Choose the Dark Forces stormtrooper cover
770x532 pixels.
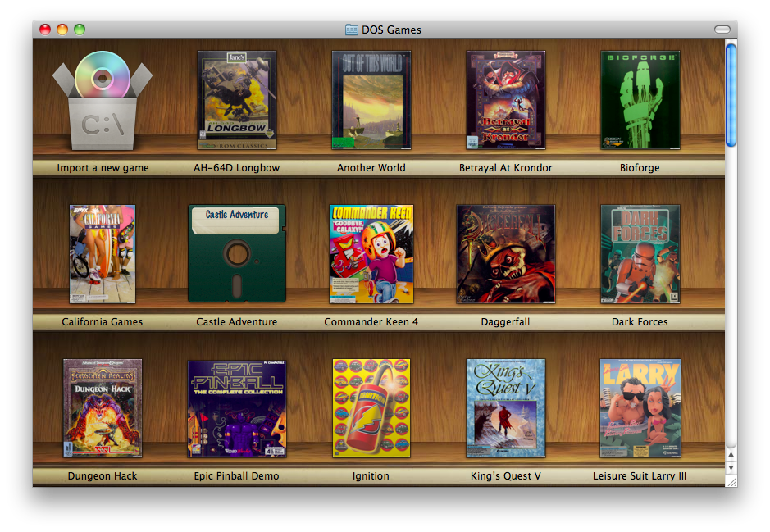pyautogui.click(x=640, y=254)
